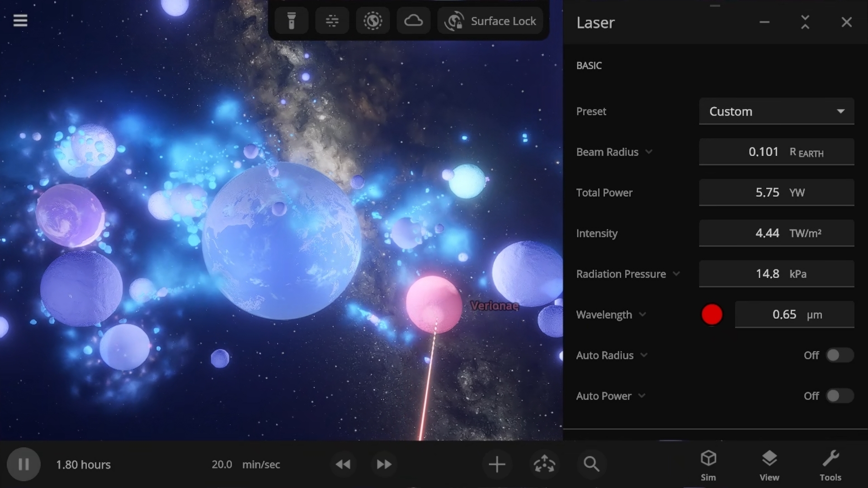The image size is (868, 488).
Task: Toggle Surface Lock button
Action: tap(491, 21)
